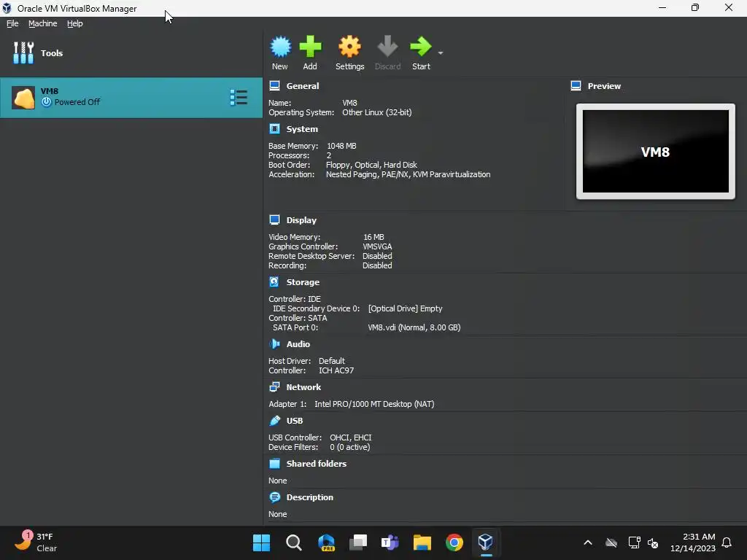The image size is (747, 560).
Task: Open the System settings heading link
Action: (302, 129)
